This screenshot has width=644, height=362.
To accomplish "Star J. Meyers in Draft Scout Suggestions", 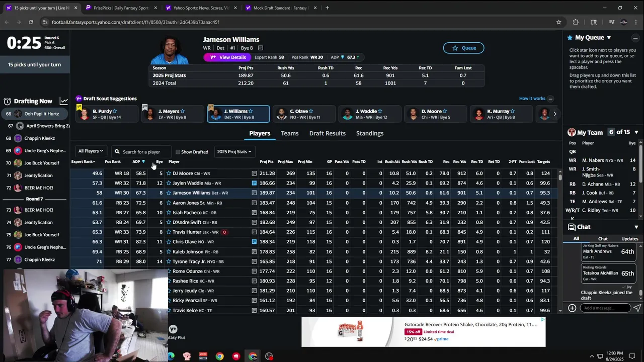I will (x=182, y=111).
